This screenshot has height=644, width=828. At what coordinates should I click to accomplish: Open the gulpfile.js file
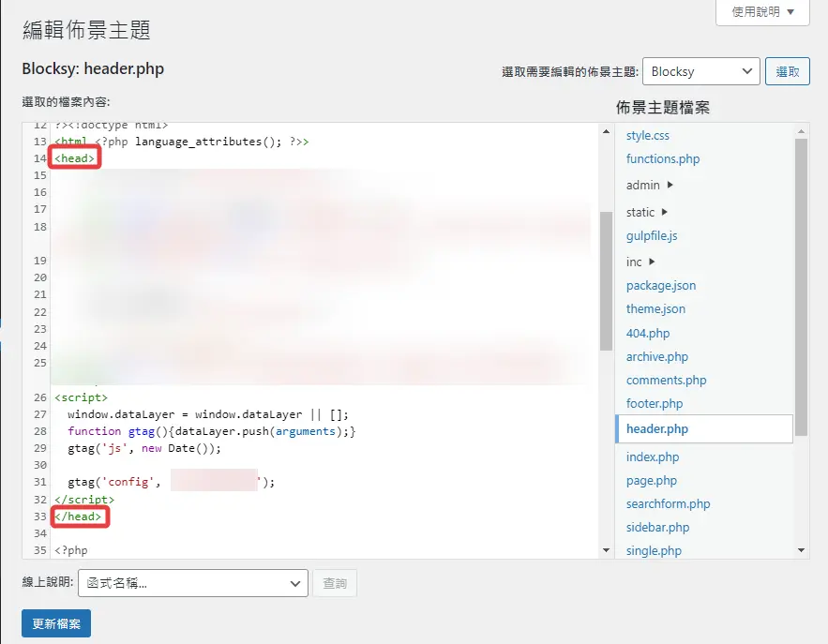point(652,236)
